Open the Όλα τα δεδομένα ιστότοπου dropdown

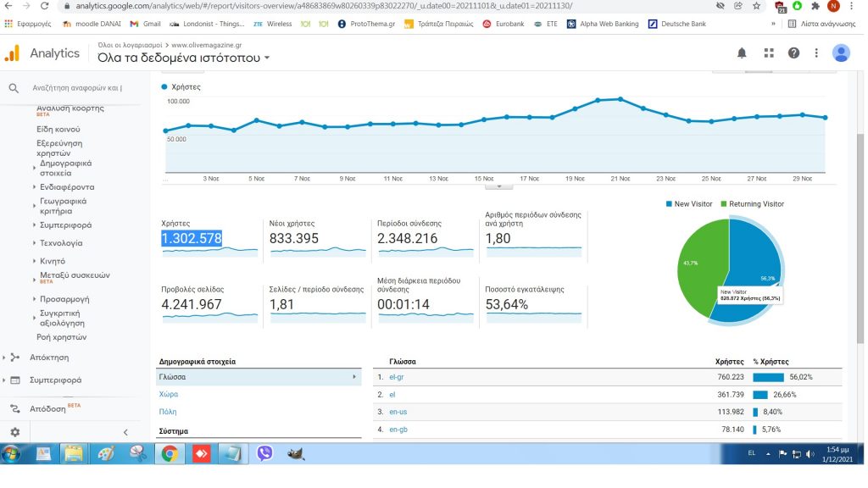184,58
